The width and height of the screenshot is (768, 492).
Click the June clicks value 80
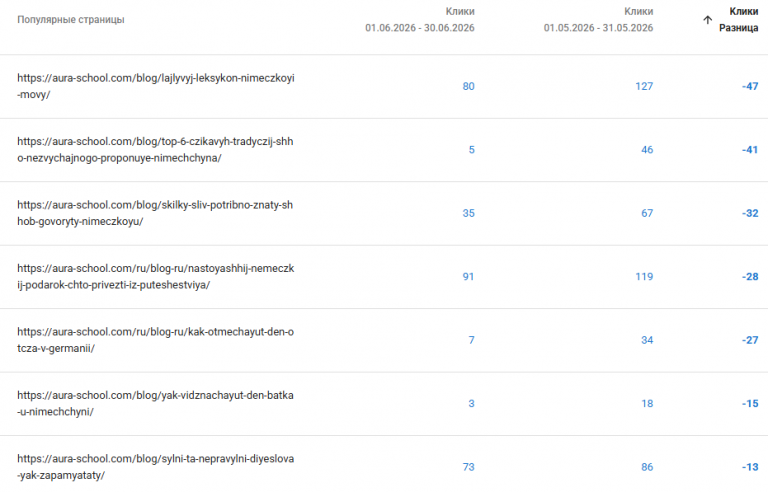click(468, 86)
